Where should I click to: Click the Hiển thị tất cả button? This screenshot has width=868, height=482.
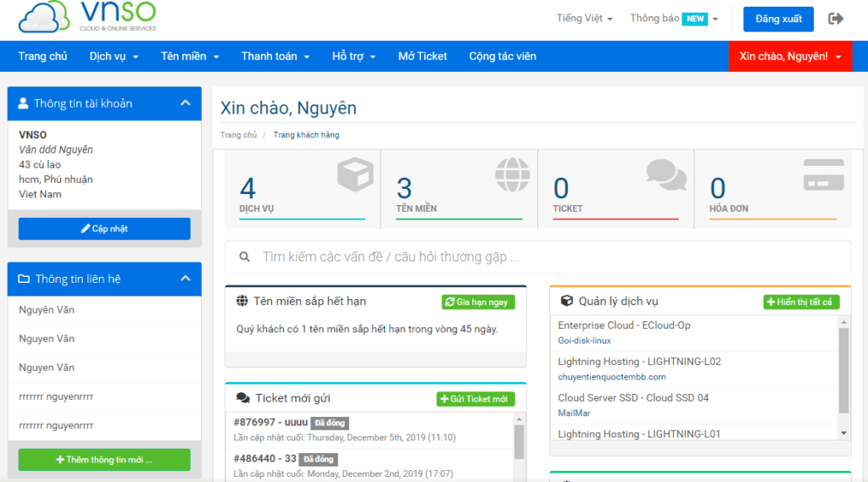[x=802, y=302]
